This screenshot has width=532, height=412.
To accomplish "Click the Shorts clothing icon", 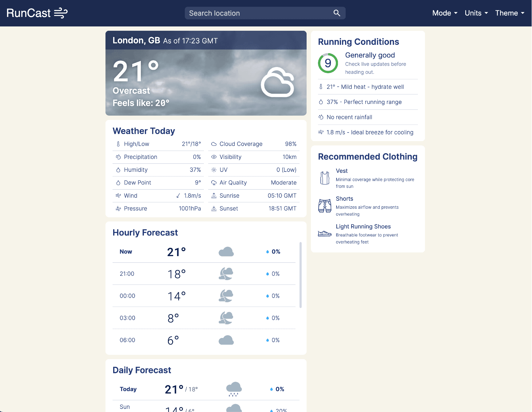I will point(325,206).
